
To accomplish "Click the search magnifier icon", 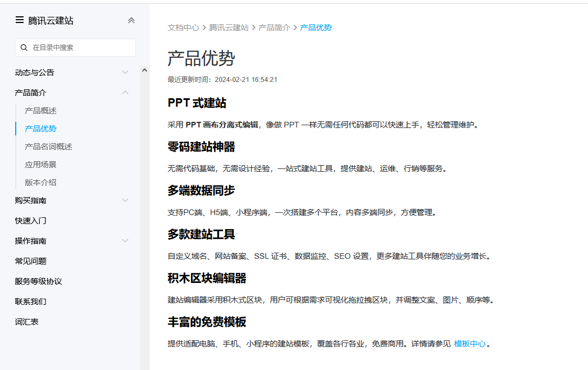I will 24,48.
